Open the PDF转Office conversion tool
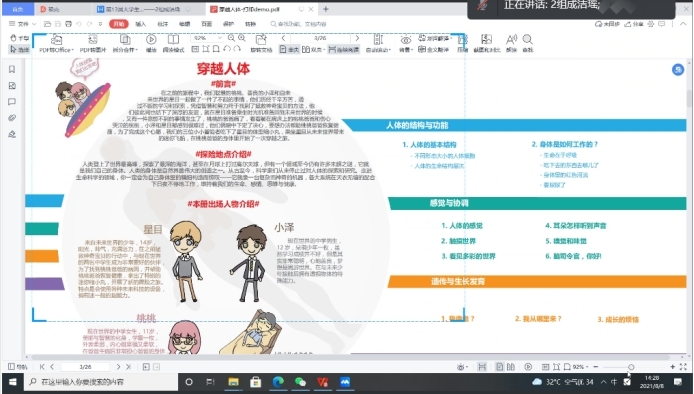This screenshot has height=394, width=694. [56, 44]
